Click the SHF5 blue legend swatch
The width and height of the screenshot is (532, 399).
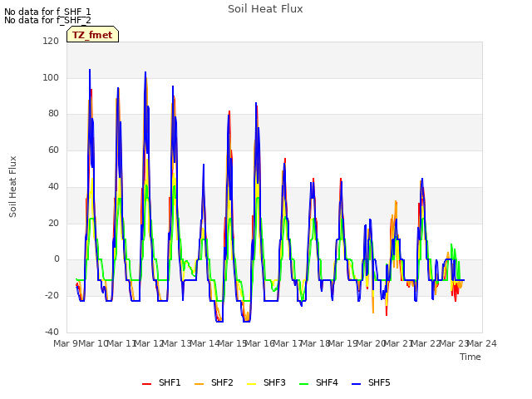[356, 384]
